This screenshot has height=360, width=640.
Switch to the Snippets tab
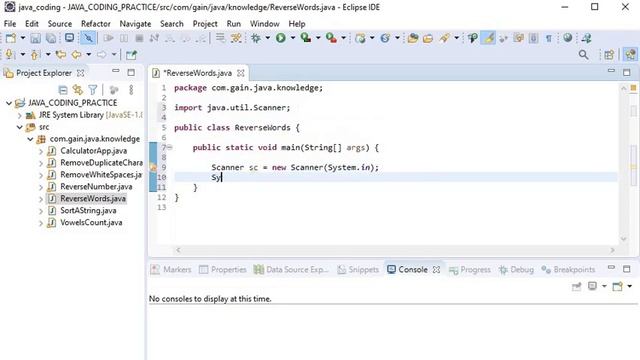[358, 269]
